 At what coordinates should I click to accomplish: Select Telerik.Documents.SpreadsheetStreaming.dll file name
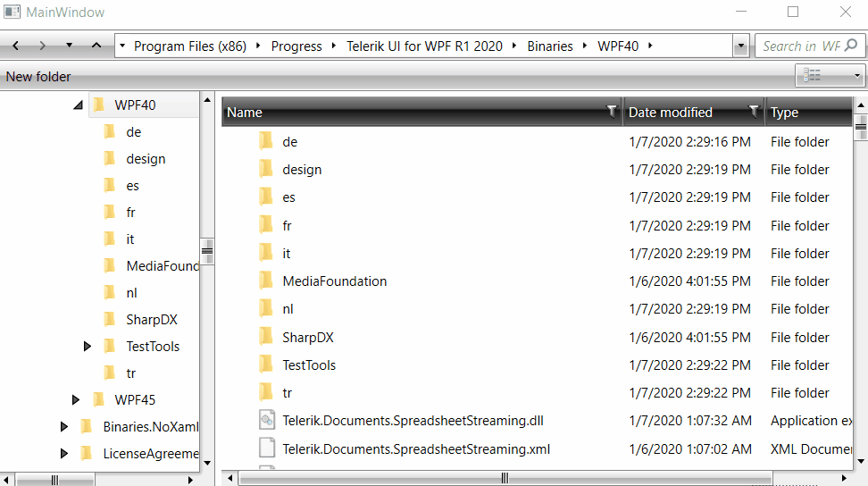pyautogui.click(x=413, y=421)
